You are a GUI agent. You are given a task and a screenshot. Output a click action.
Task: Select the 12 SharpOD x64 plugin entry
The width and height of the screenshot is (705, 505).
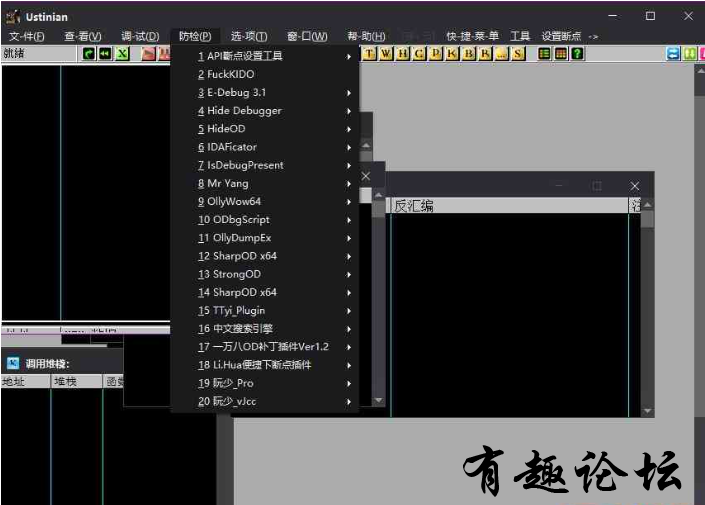(x=264, y=256)
